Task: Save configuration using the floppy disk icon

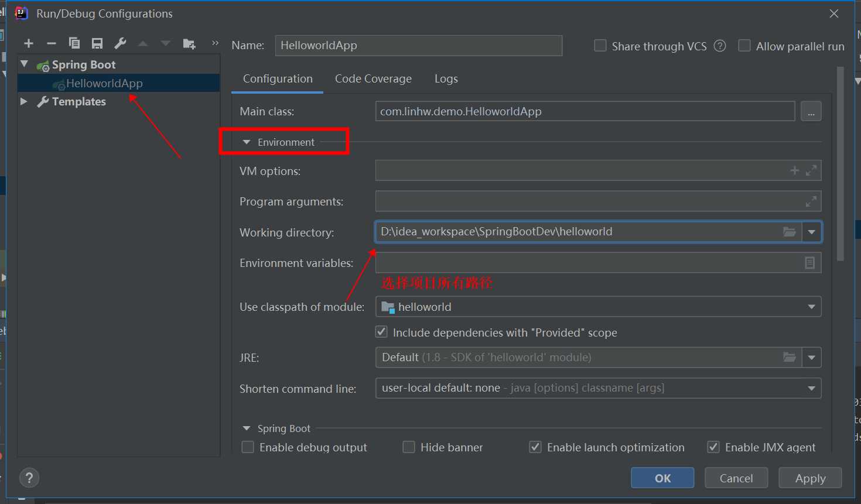Action: pos(97,43)
